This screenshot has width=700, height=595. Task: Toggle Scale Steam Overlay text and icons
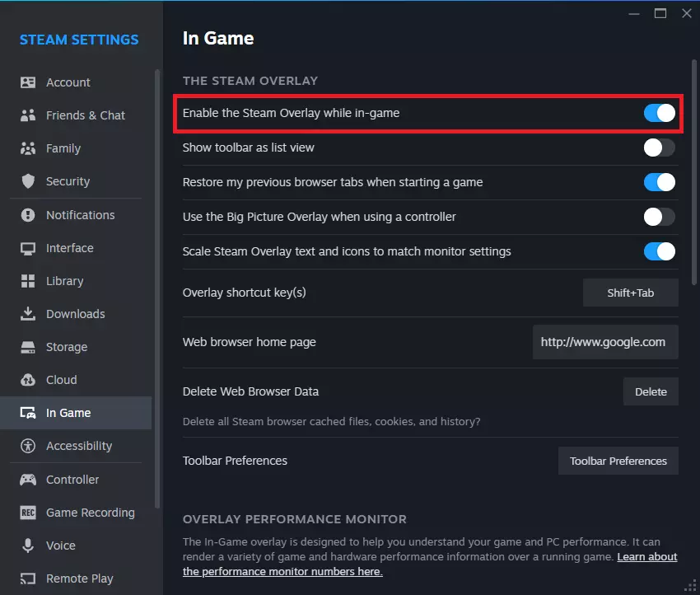pos(659,251)
